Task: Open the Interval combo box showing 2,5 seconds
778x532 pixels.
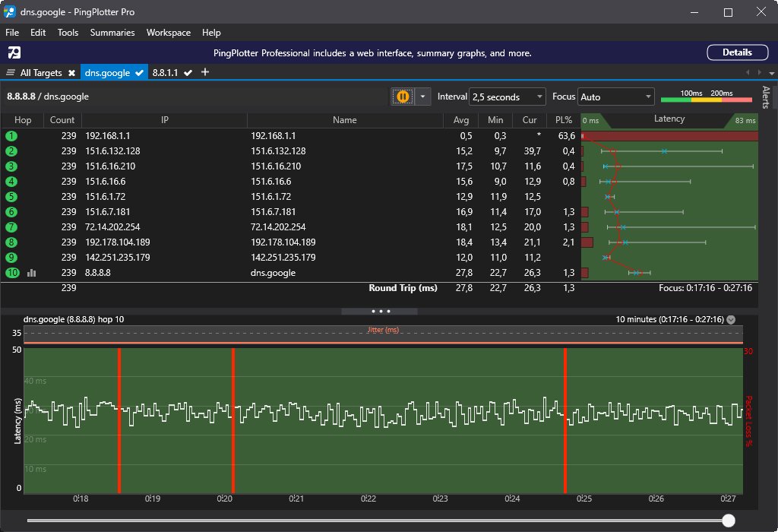Action: tap(507, 97)
